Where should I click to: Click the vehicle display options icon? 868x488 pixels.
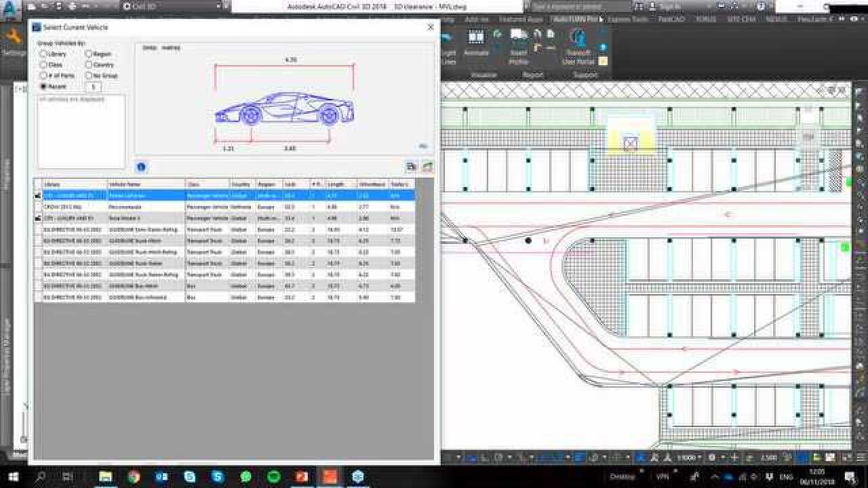(x=427, y=166)
